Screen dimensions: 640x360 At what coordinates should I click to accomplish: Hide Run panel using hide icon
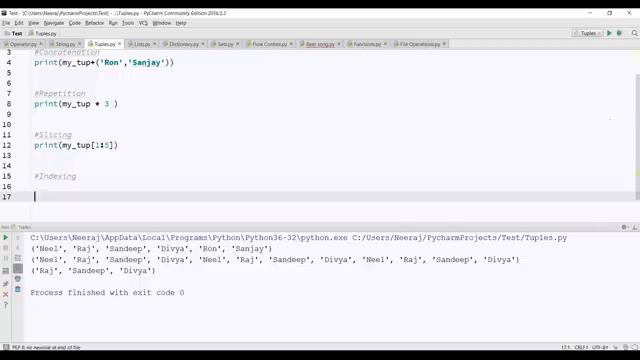pyautogui.click(x=635, y=227)
